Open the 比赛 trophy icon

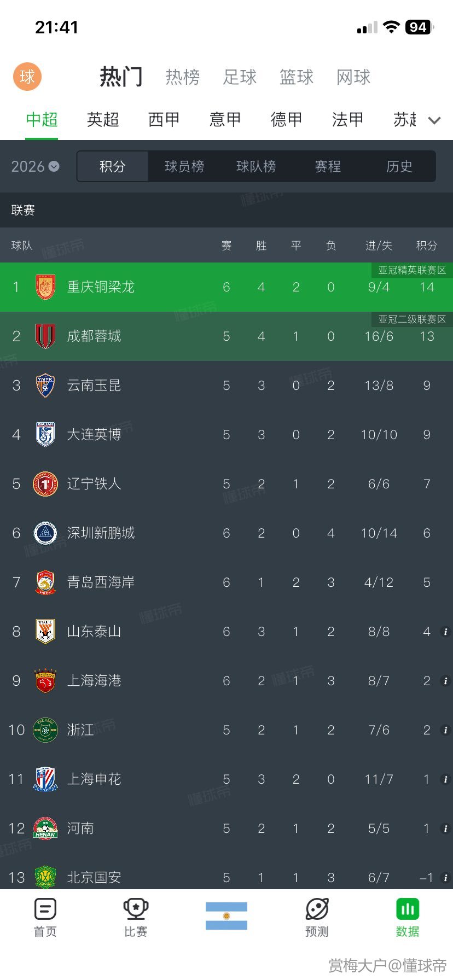[136, 910]
